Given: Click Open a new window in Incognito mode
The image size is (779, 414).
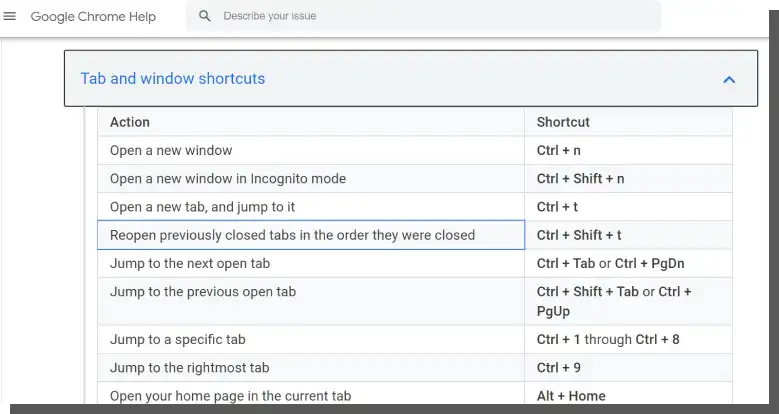Looking at the screenshot, I should (x=228, y=179).
